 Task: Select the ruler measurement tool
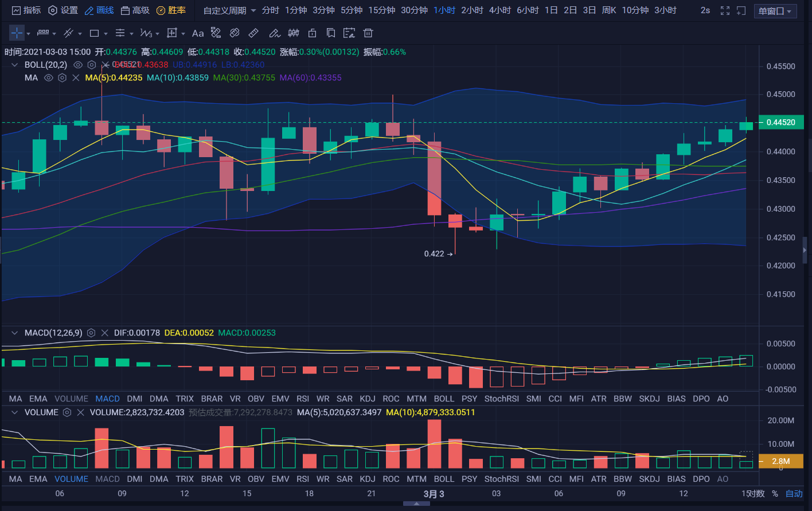(253, 33)
